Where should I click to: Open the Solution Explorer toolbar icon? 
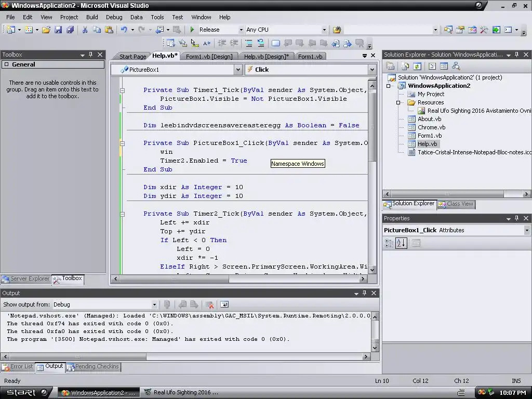(448, 30)
